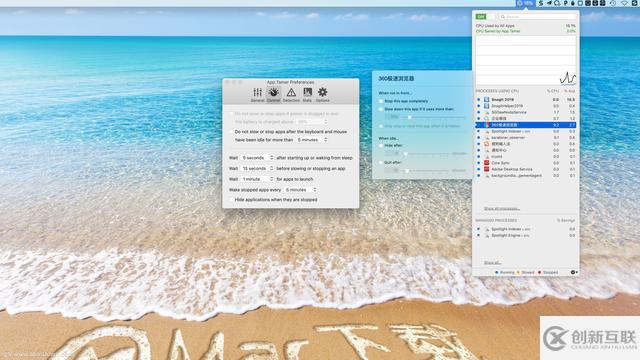The width and height of the screenshot is (640, 360).
Task: Click status dot beside Core Sync
Action: (479, 162)
